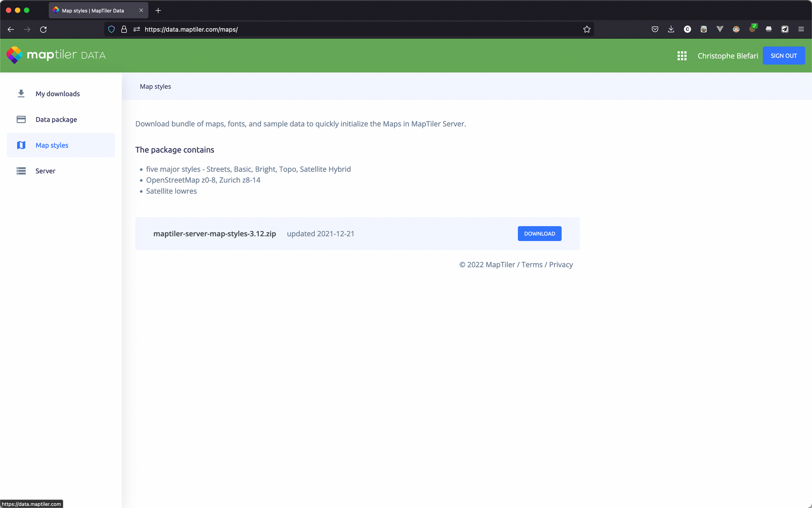Click the MapTiler DATA logo

pyautogui.click(x=56, y=55)
